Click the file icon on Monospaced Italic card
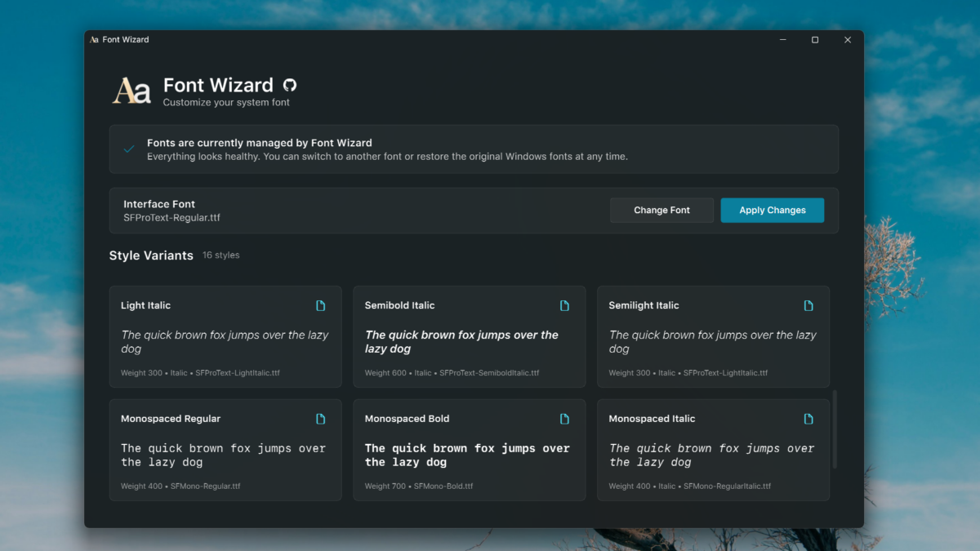Image resolution: width=980 pixels, height=551 pixels. (808, 419)
